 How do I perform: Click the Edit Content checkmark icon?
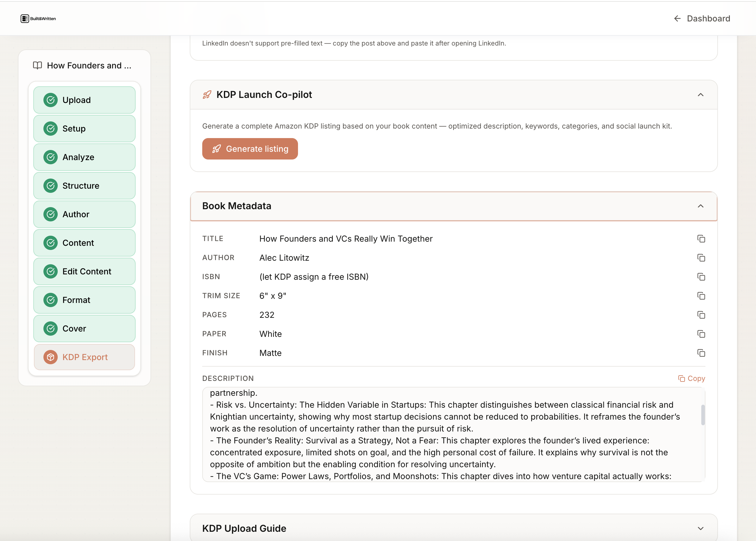51,271
